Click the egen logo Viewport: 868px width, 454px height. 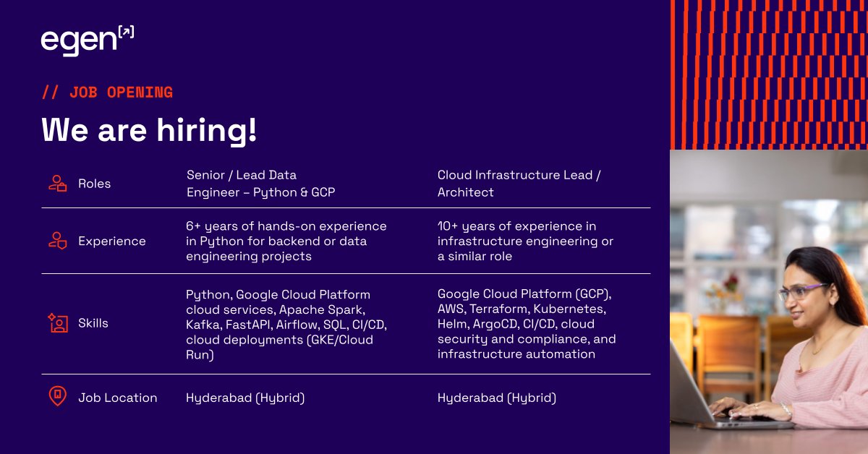coord(88,41)
